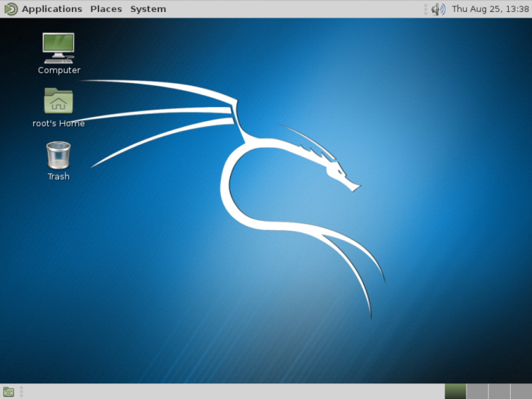The height and width of the screenshot is (399, 532).
Task: Open the Places dropdown menu
Action: coord(106,9)
